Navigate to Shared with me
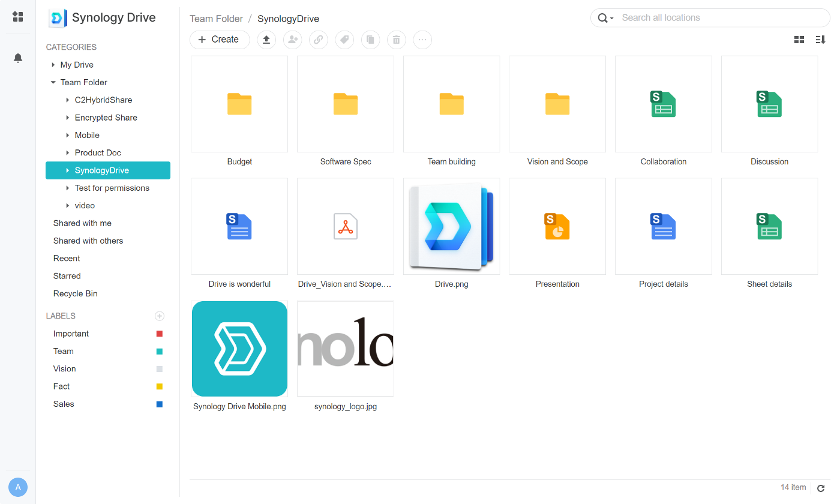Viewport: 840px width, 504px height. tap(82, 223)
